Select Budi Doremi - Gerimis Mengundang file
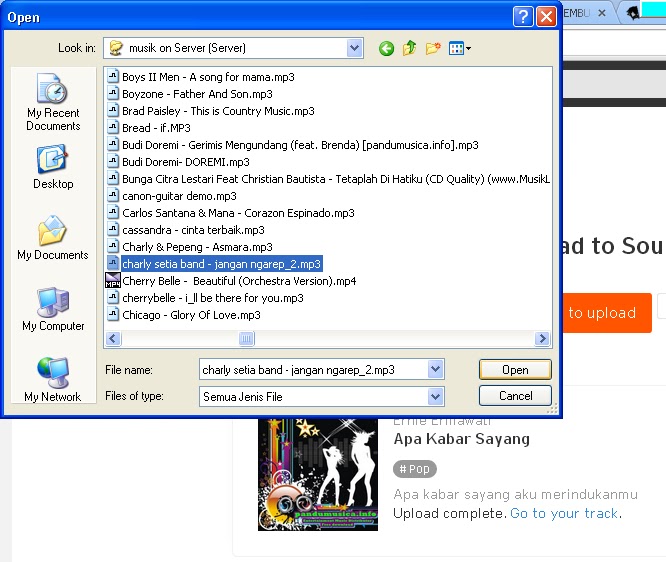 [x=293, y=145]
